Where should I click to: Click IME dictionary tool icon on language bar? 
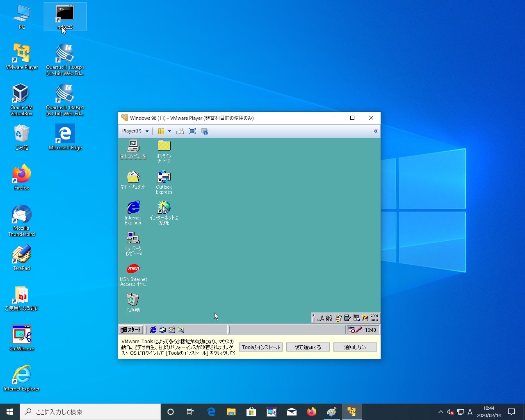click(x=347, y=318)
